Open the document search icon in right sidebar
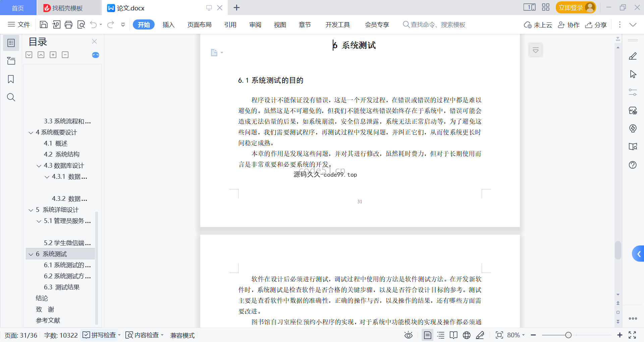 [x=633, y=147]
